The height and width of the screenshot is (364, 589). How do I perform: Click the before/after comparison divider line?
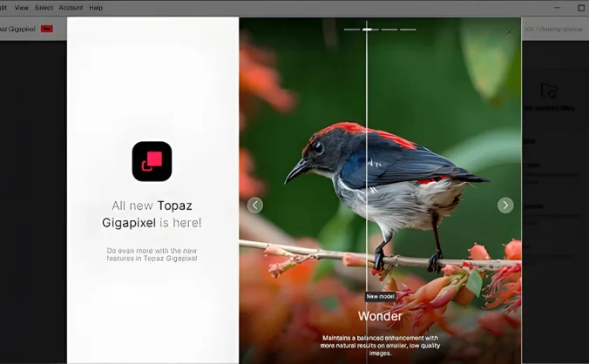click(367, 131)
